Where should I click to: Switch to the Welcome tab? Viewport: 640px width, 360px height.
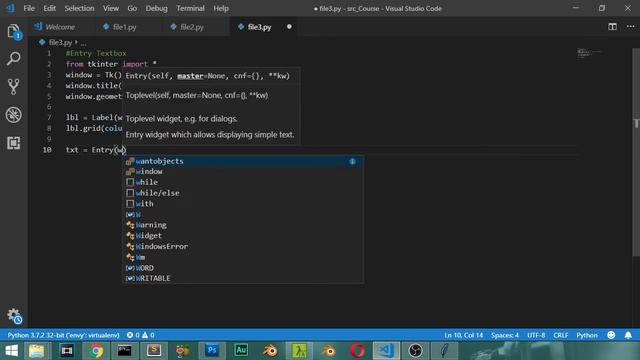[60, 27]
